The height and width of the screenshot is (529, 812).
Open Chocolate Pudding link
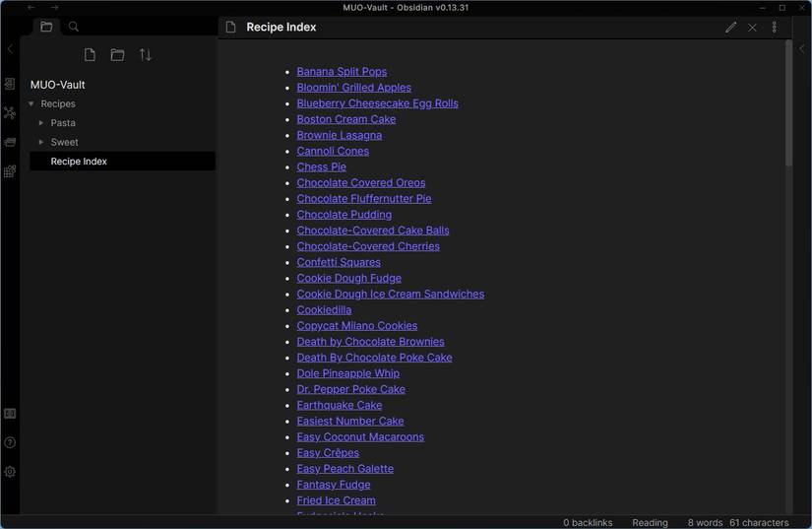click(344, 215)
